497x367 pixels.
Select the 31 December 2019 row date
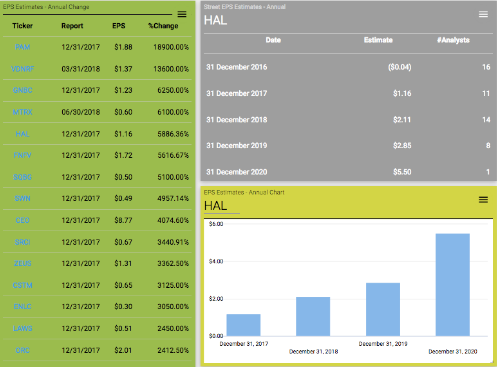(237, 146)
